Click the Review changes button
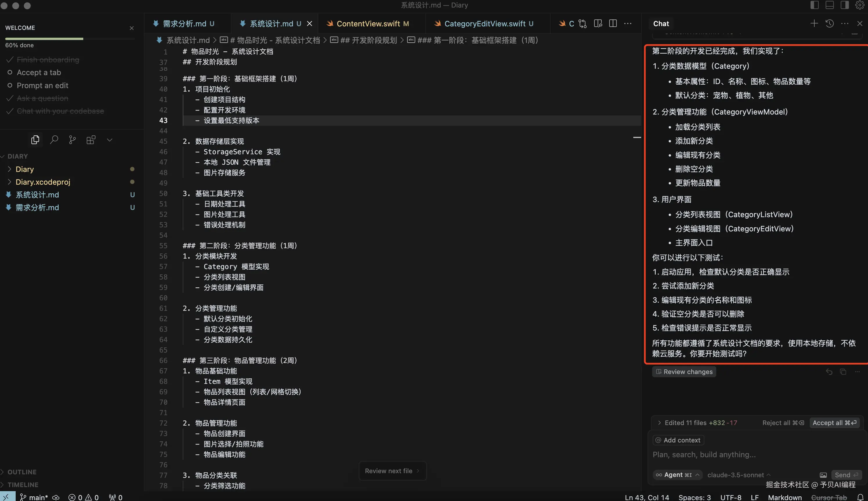Viewport: 868px width, 501px height. point(684,372)
